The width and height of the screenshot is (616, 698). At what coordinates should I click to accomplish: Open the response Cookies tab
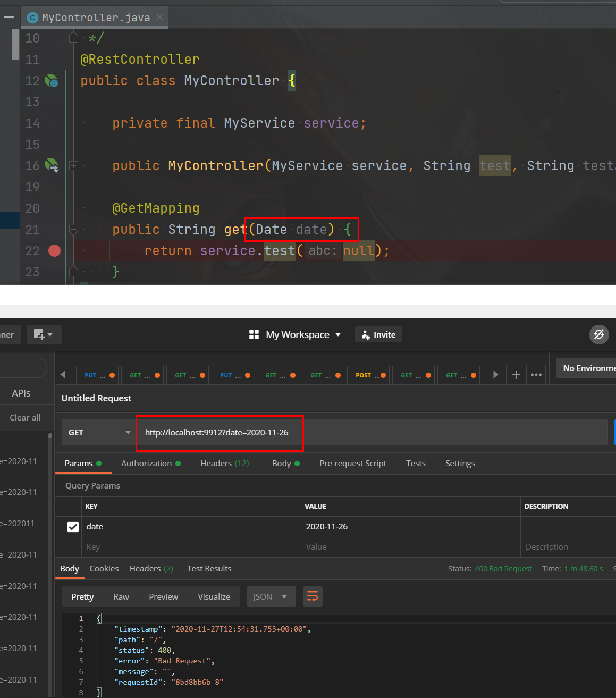(x=104, y=568)
